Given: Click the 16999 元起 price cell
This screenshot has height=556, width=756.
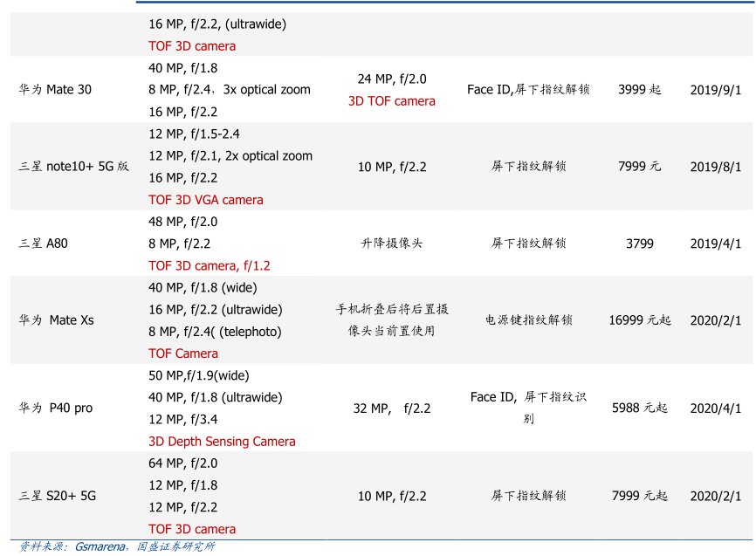Looking at the screenshot, I should click(x=639, y=320).
